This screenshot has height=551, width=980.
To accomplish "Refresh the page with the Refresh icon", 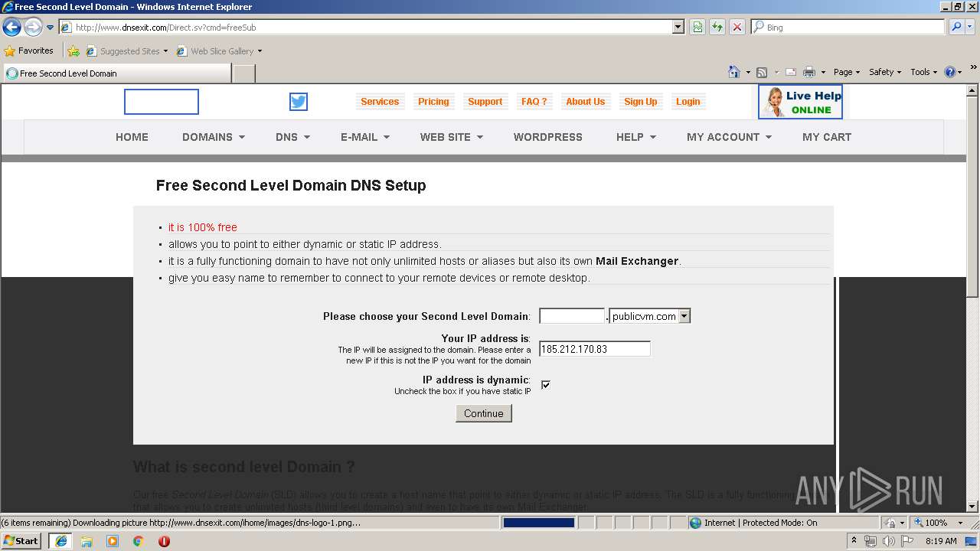I will click(717, 28).
